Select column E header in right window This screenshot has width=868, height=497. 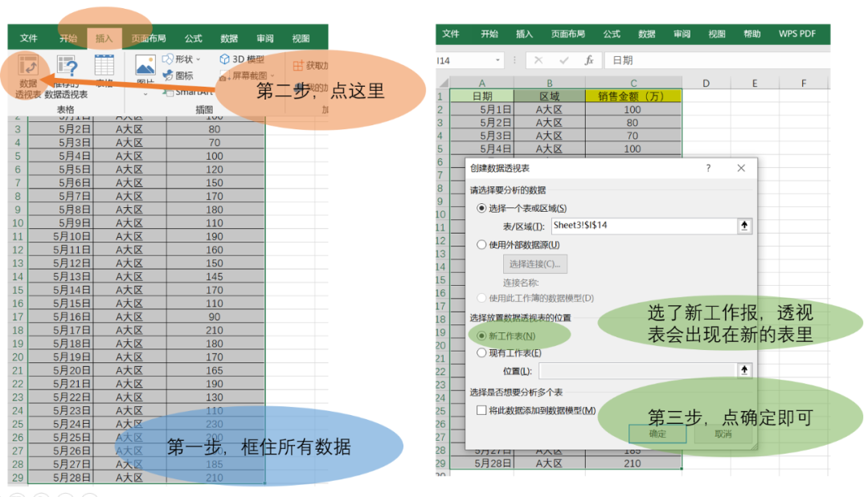pyautogui.click(x=755, y=83)
